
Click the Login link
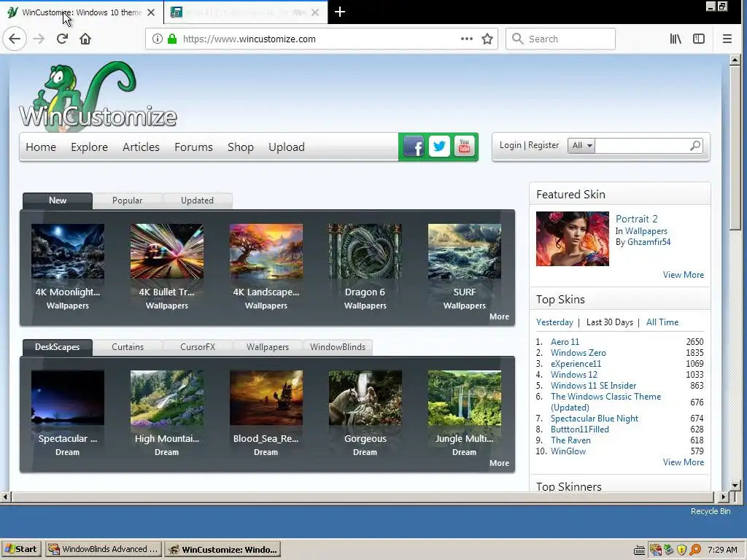[x=510, y=145]
